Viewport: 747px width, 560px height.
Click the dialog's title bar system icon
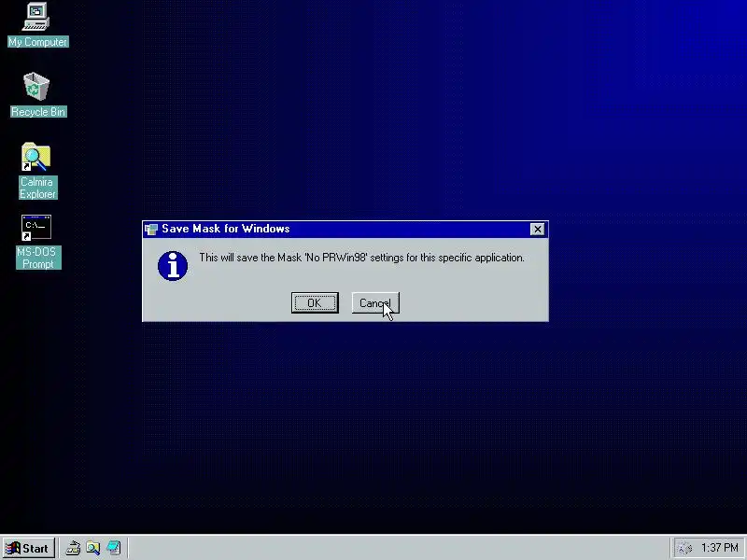click(151, 229)
